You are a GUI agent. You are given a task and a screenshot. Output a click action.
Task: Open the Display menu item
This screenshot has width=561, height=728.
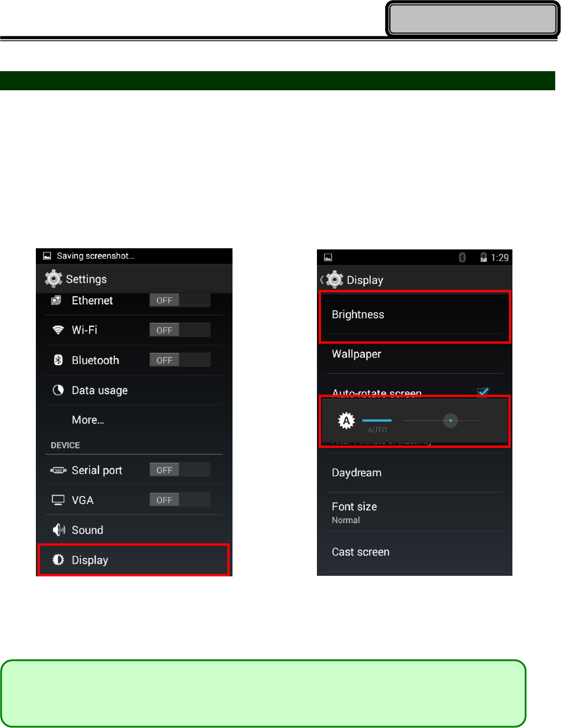point(134,560)
